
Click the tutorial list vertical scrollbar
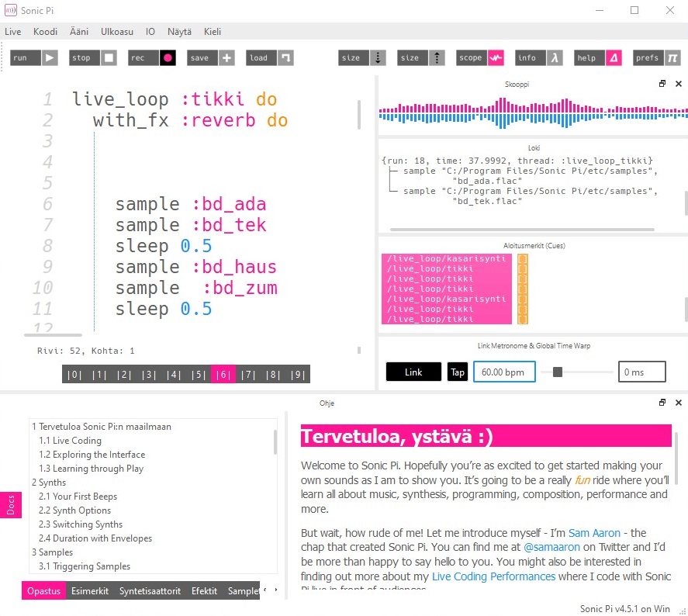point(275,441)
